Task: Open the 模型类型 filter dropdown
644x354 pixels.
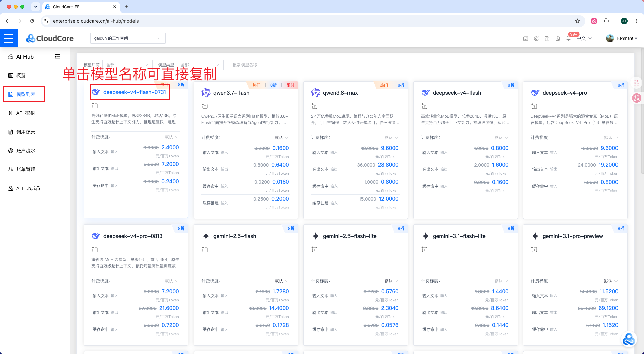Action: tap(200, 65)
